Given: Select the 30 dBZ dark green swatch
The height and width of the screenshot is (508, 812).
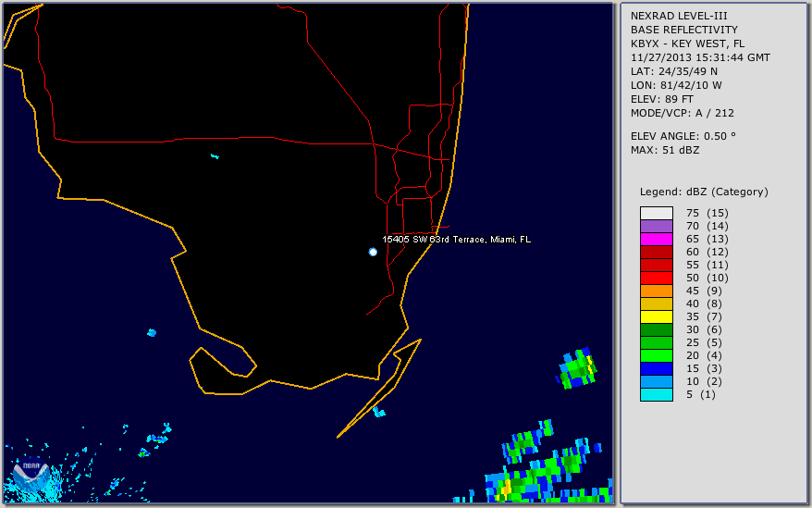Looking at the screenshot, I should (x=656, y=329).
